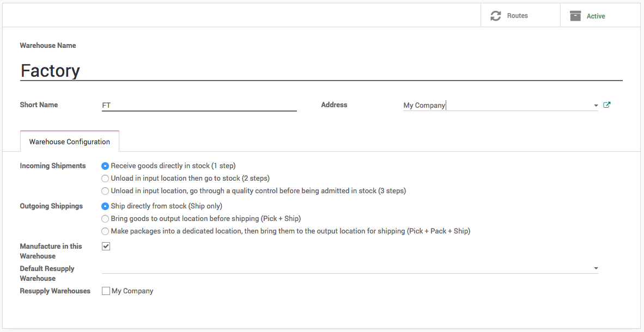Choose quality control 3 steps incoming option
The width and height of the screenshot is (644, 332).
pyautogui.click(x=105, y=191)
